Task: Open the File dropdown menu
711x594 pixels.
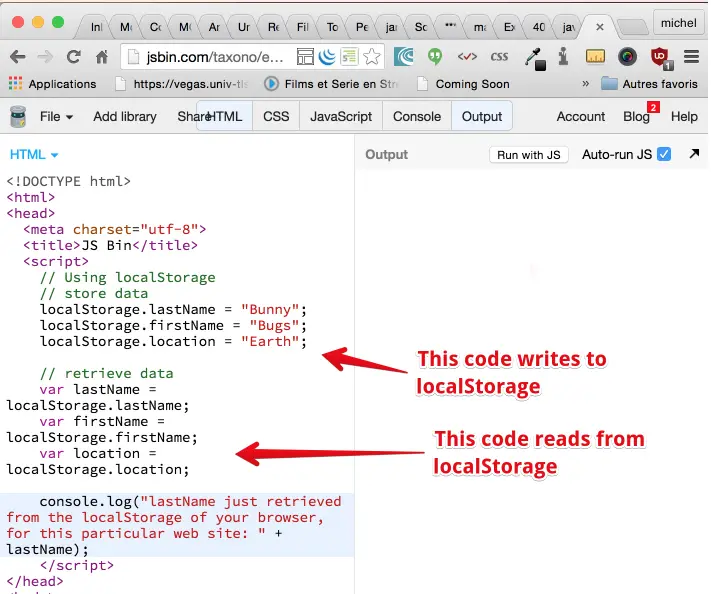Action: tap(56, 116)
